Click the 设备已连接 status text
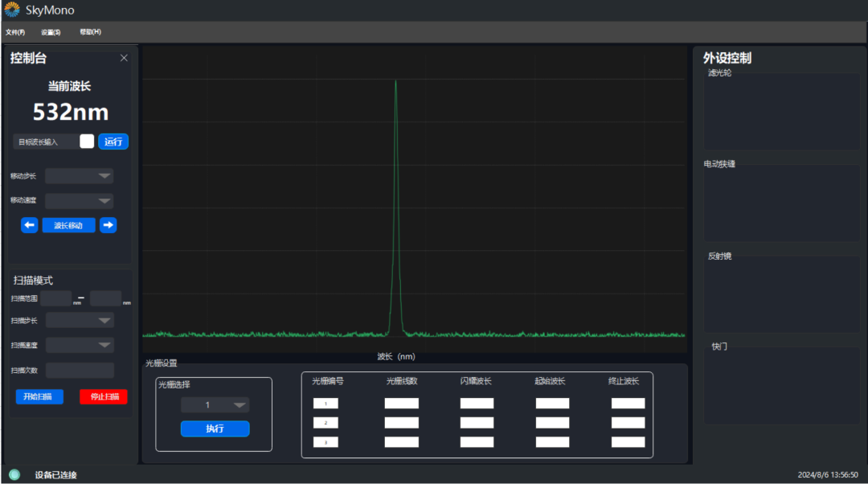 coord(56,475)
